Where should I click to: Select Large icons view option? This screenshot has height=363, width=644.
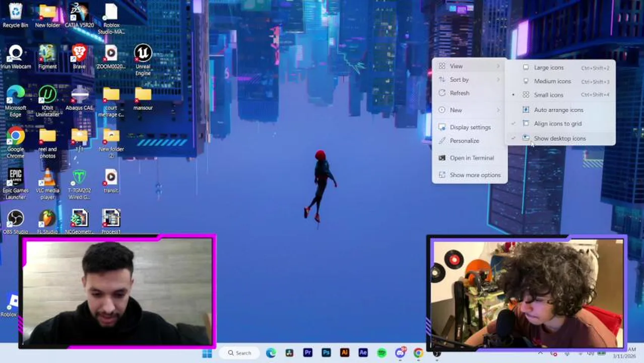pyautogui.click(x=560, y=68)
